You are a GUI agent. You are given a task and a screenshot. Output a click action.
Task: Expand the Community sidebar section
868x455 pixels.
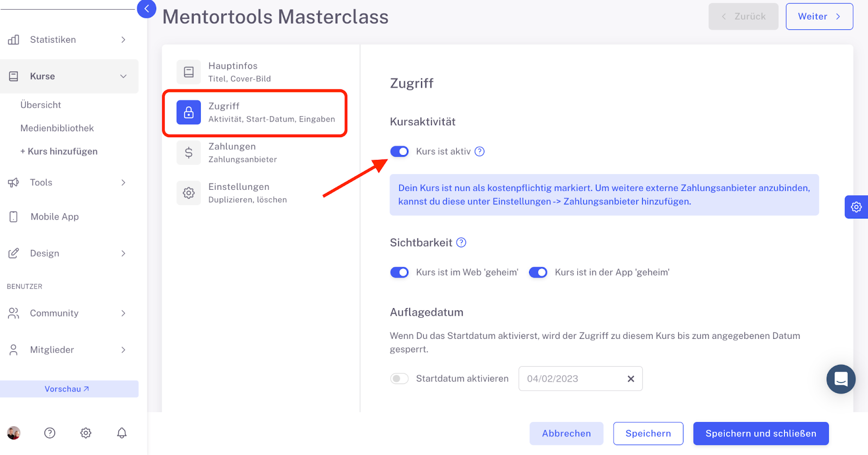click(69, 313)
